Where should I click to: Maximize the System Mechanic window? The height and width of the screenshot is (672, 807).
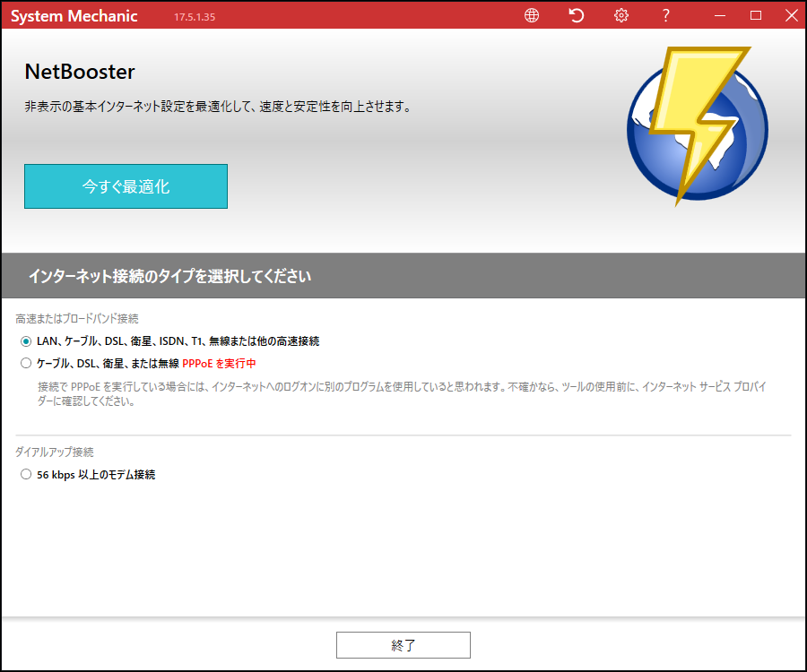click(x=756, y=15)
